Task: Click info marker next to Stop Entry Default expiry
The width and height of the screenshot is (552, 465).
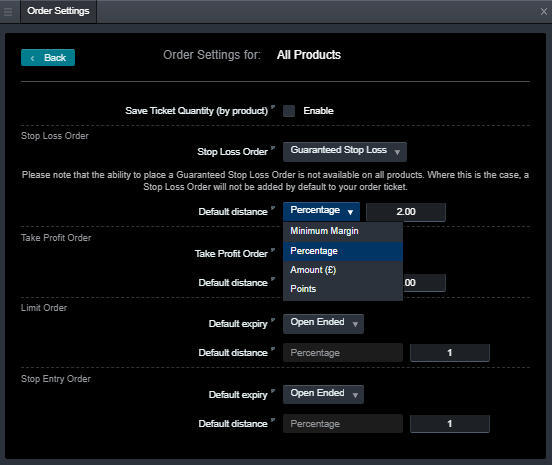Action: (273, 391)
